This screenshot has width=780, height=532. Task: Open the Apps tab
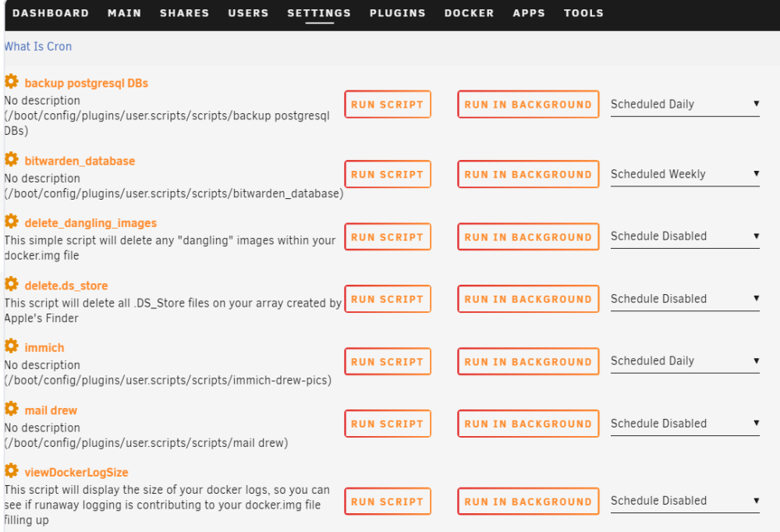coord(529,13)
